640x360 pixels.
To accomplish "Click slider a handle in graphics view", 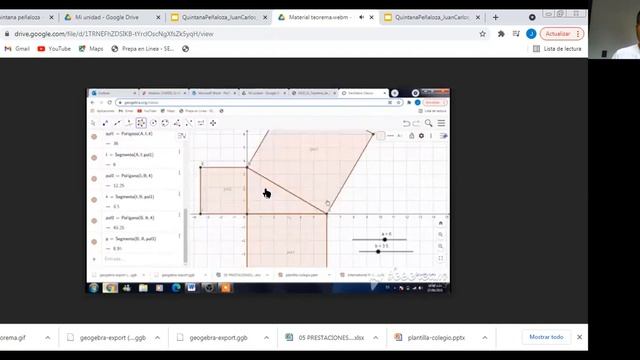I will coord(384,240).
